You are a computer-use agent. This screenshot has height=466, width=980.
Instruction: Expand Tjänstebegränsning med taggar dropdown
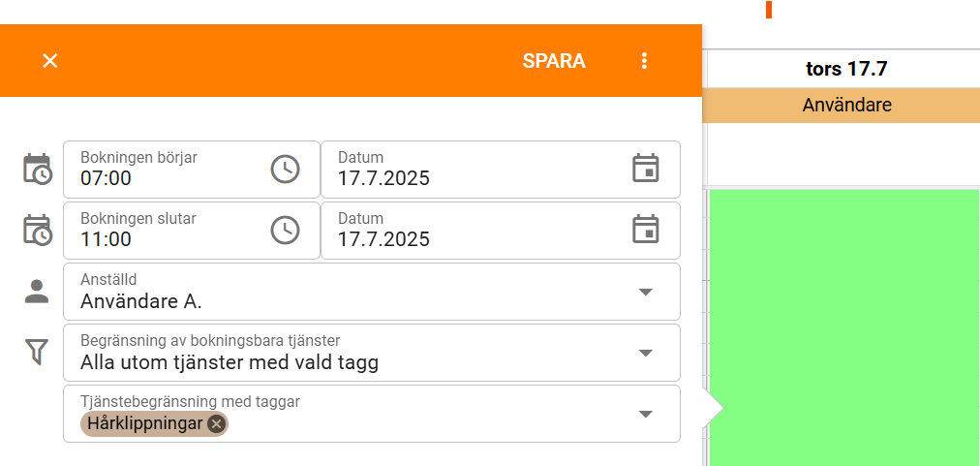point(646,414)
